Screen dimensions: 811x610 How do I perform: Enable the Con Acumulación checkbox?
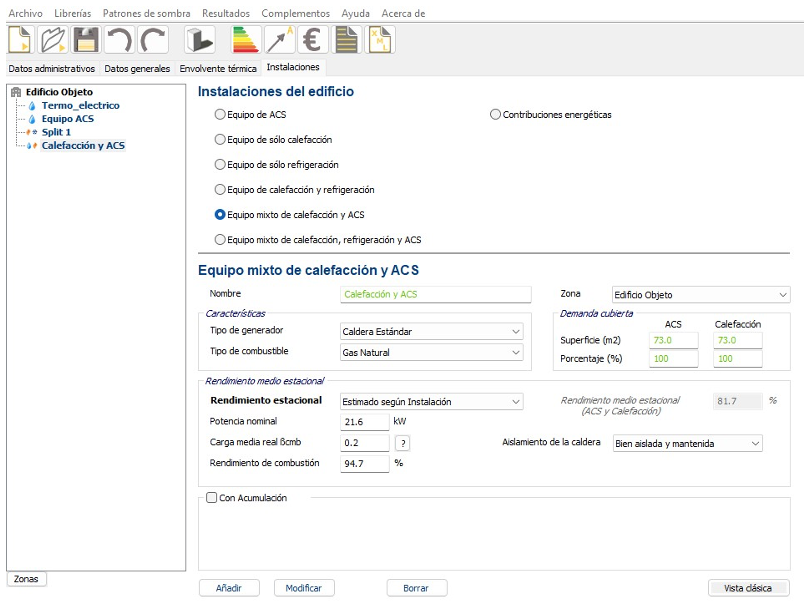tap(211, 498)
